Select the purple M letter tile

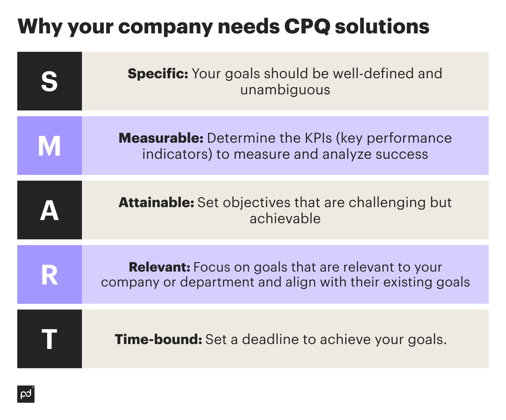pyautogui.click(x=49, y=146)
